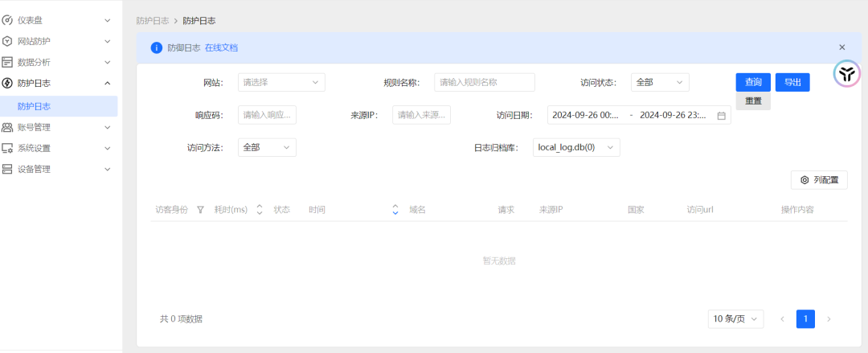
Task: Open the 在线文档 link
Action: tap(221, 47)
